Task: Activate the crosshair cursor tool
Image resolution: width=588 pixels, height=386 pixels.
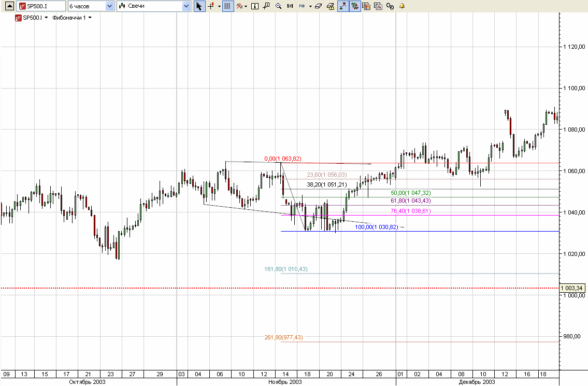Action: [211, 6]
